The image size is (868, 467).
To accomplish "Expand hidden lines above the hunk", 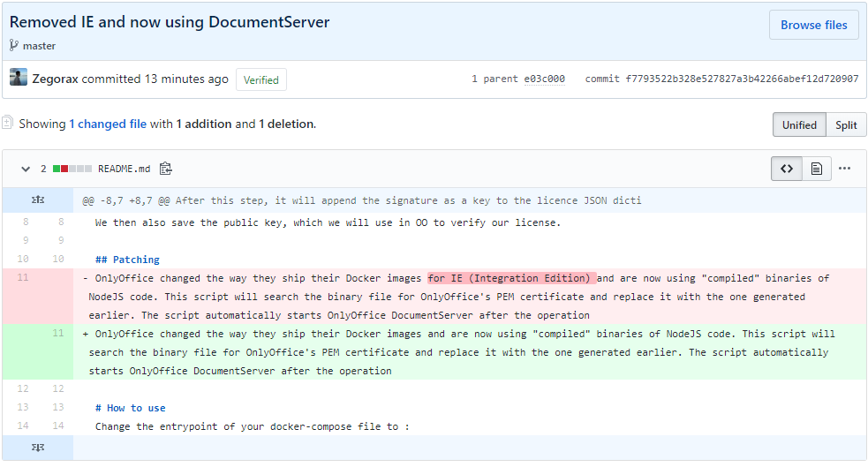I will [x=38, y=200].
